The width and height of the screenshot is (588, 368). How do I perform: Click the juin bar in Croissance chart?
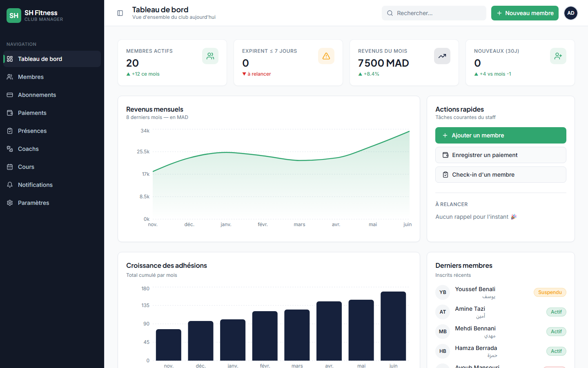(x=393, y=326)
